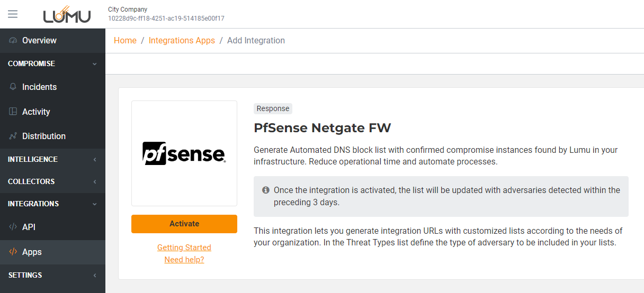644x293 pixels.
Task: Collapse the INTEGRATIONS section chevron
Action: point(95,204)
